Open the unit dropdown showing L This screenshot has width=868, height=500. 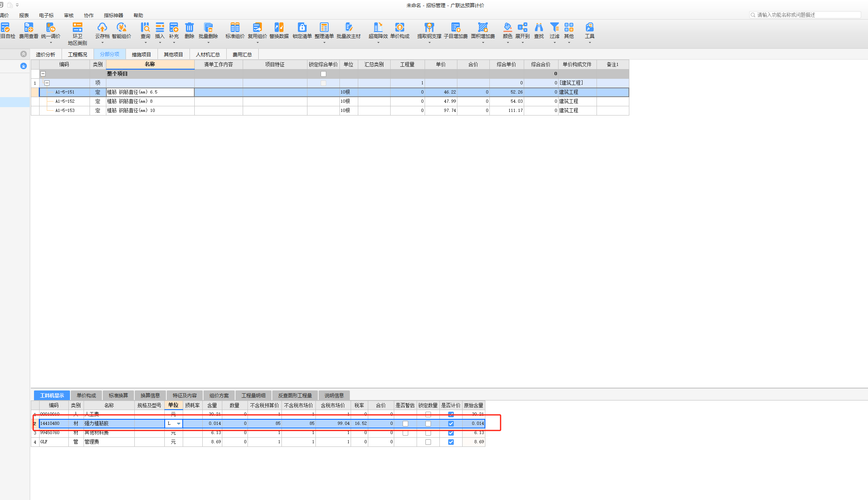point(178,424)
